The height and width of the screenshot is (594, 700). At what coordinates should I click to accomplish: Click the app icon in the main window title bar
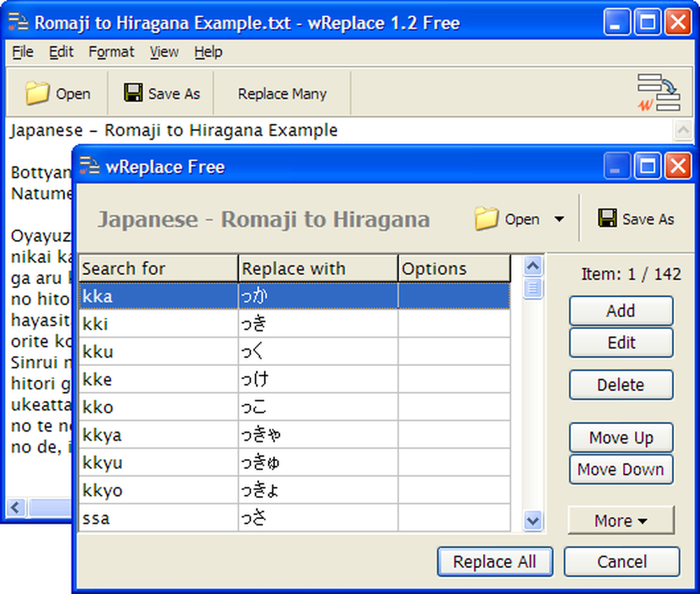point(19,22)
